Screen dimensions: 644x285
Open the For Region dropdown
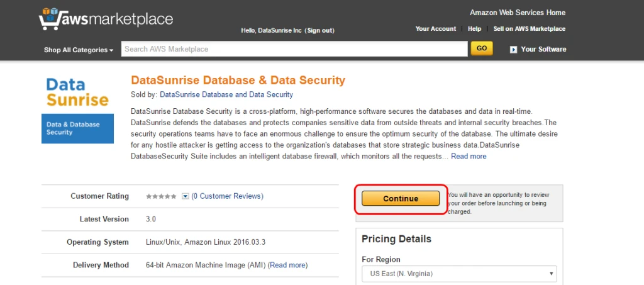click(x=459, y=274)
